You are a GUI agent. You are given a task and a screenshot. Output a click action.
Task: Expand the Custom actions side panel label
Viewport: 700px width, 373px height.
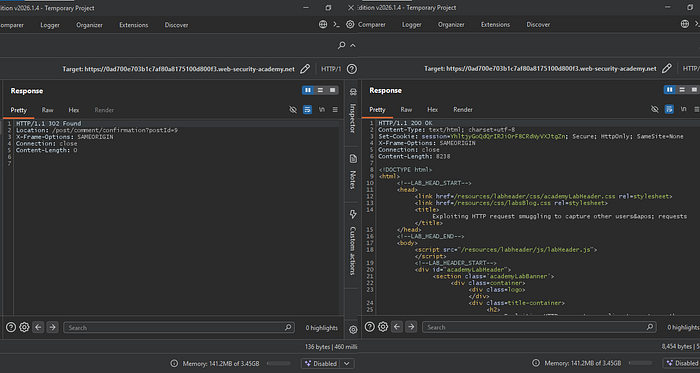[x=353, y=251]
